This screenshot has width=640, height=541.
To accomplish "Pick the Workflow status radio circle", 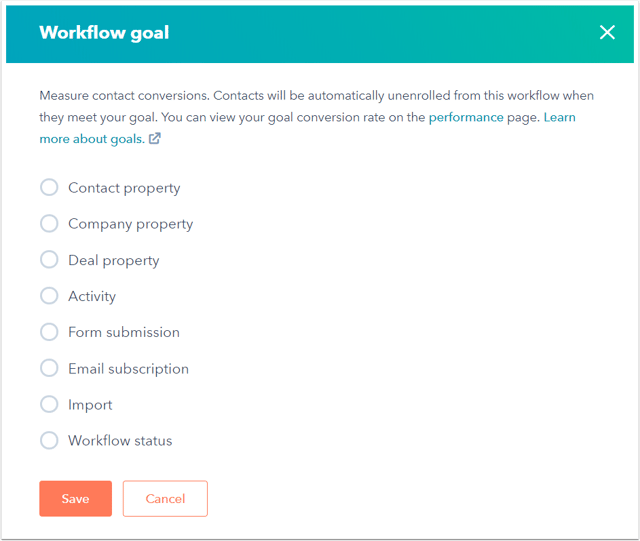I will (x=49, y=440).
